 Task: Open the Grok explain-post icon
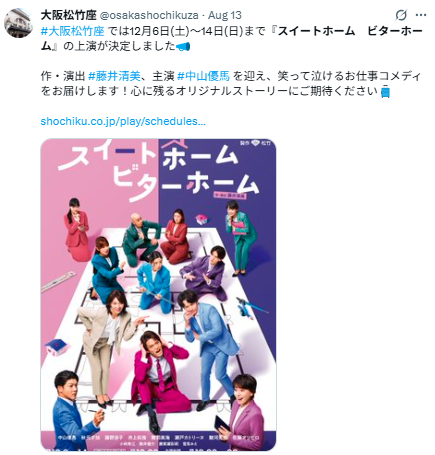(x=401, y=15)
